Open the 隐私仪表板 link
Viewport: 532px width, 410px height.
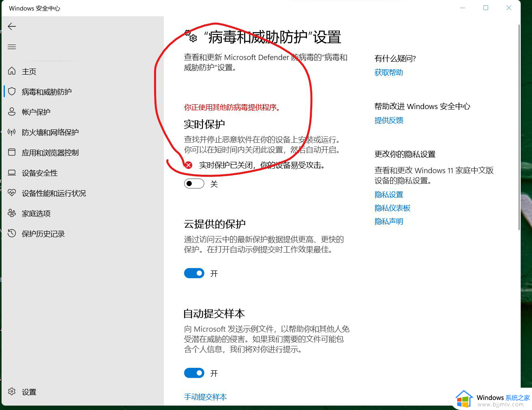pos(393,208)
